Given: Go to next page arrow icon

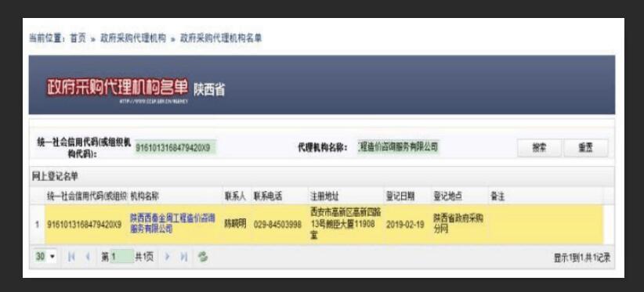Looking at the screenshot, I should 167,257.
